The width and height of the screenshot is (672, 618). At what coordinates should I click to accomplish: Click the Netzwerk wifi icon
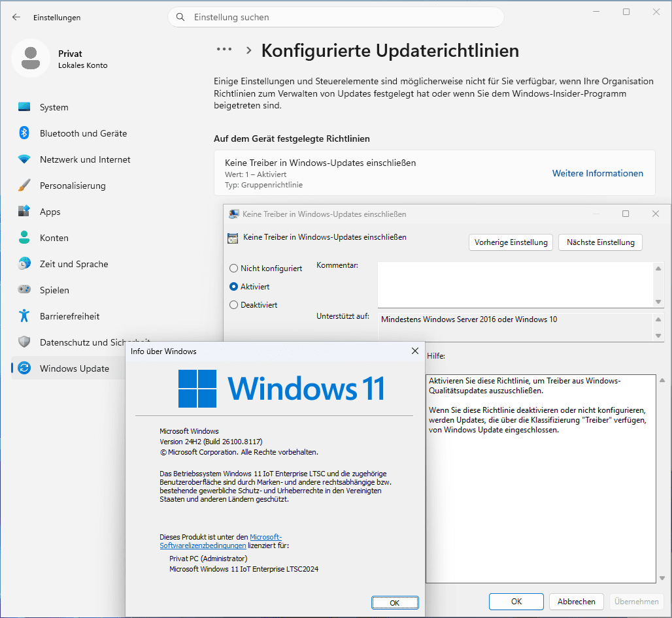tap(24, 159)
